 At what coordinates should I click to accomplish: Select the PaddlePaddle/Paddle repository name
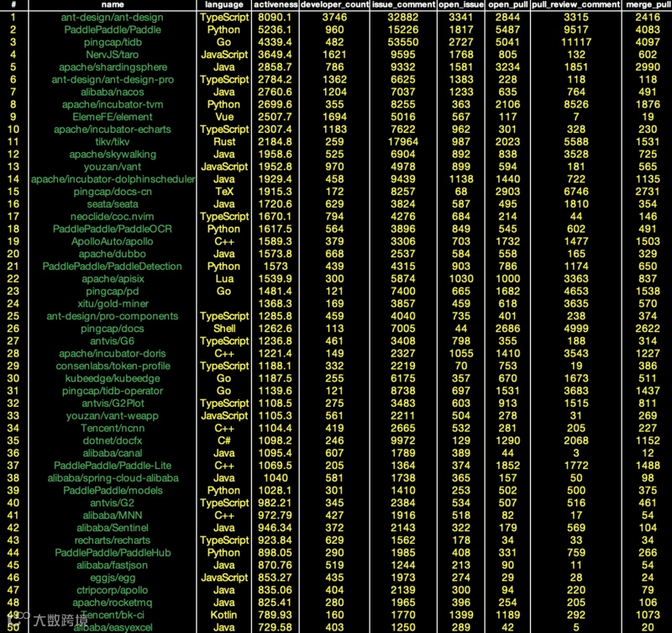(x=113, y=30)
